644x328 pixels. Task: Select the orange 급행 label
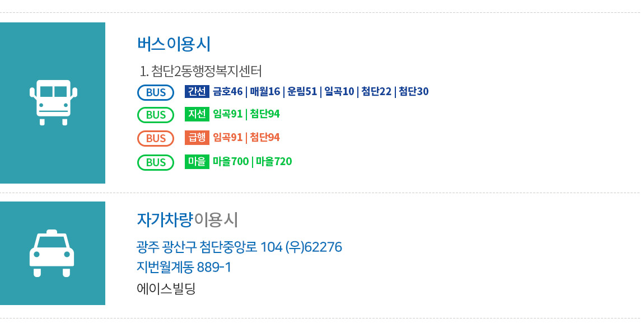[197, 138]
